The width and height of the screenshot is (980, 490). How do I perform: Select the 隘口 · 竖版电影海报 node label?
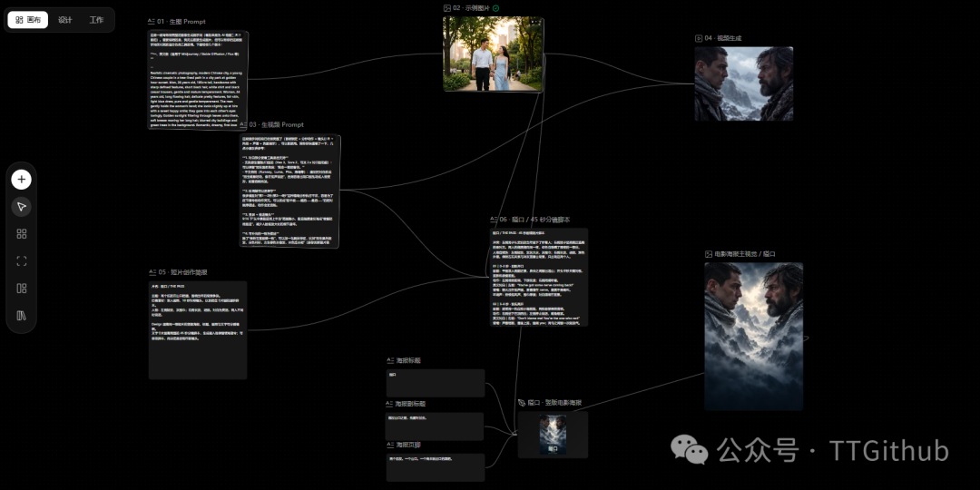point(555,403)
